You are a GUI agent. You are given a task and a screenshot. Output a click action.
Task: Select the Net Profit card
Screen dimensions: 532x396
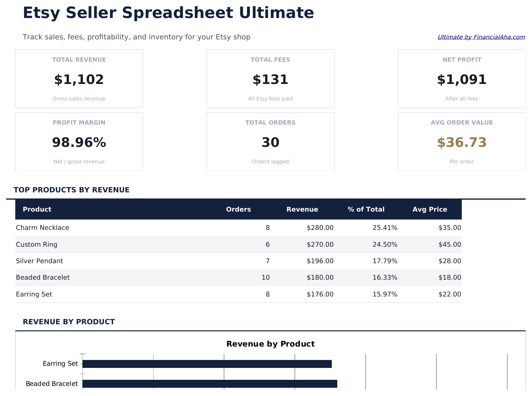click(x=461, y=78)
